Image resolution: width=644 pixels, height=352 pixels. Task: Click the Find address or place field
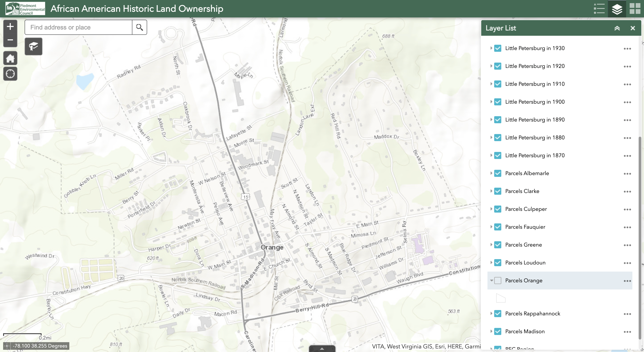78,27
